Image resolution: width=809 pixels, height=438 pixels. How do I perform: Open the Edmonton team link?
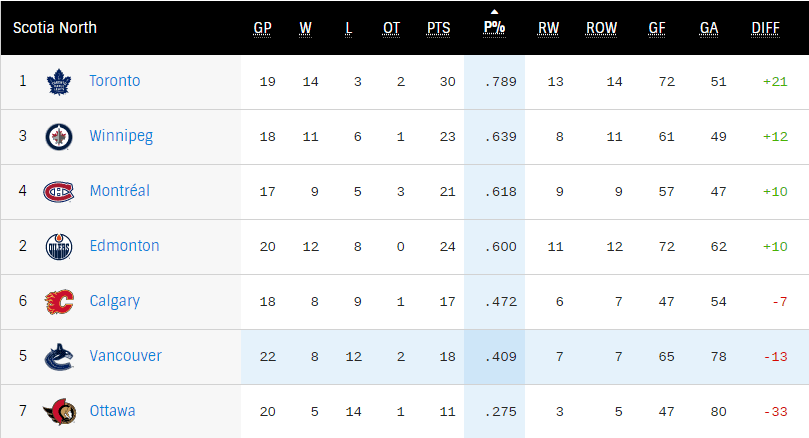[x=124, y=246]
